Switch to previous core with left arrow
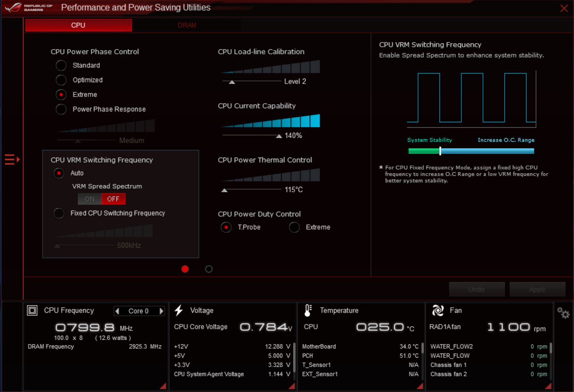Viewport: 574px width, 392px height. pos(117,311)
